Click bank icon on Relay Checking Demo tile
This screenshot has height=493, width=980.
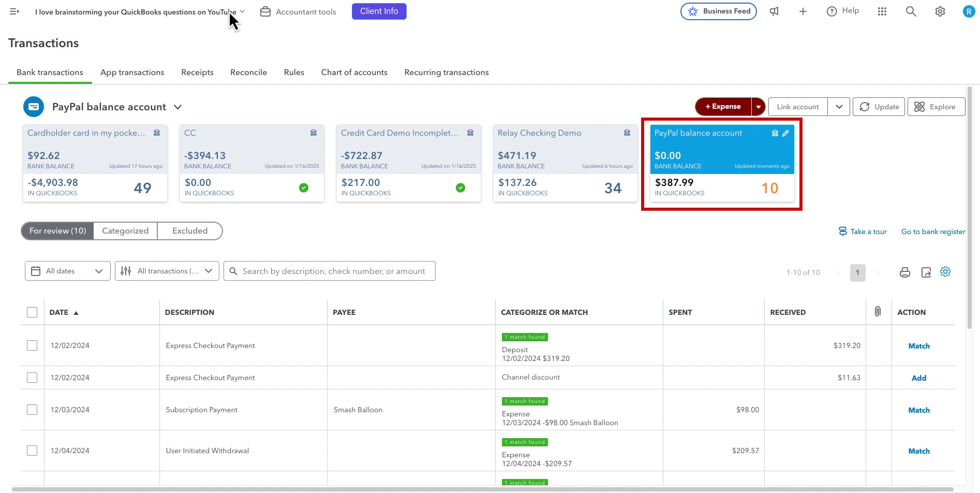[627, 133]
